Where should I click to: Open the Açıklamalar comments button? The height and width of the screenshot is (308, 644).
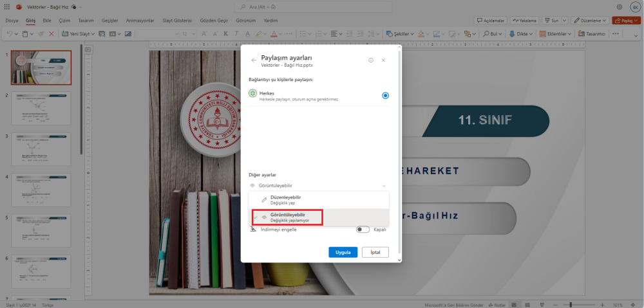(491, 20)
